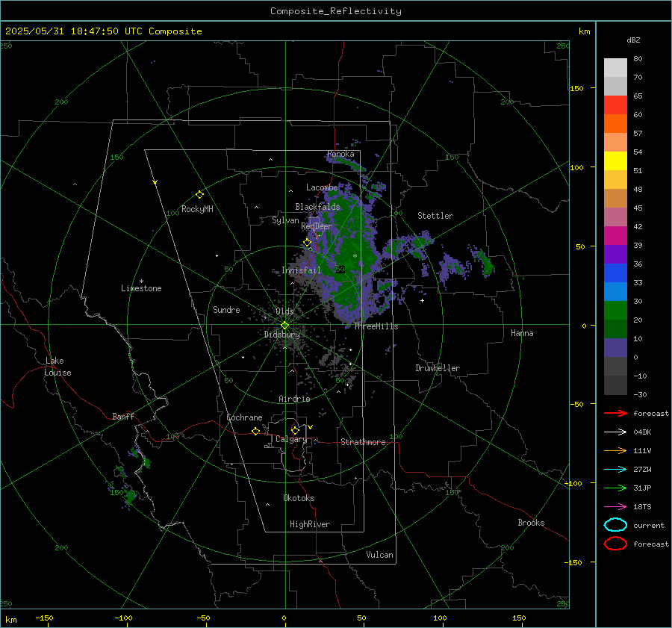Click the red forecast arrow in legend
The image size is (672, 628).
tap(615, 413)
